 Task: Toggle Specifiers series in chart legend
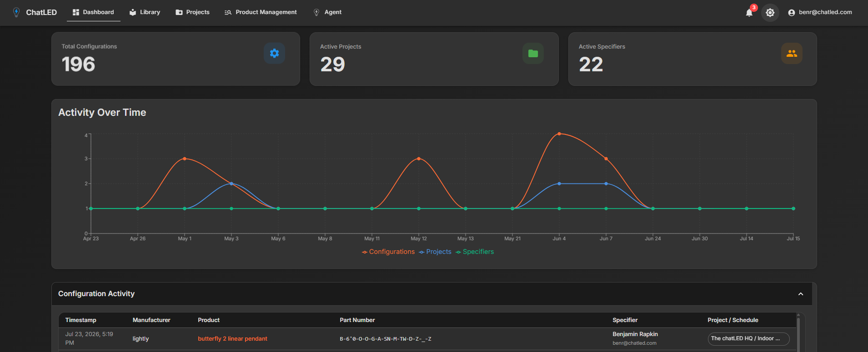pyautogui.click(x=475, y=252)
